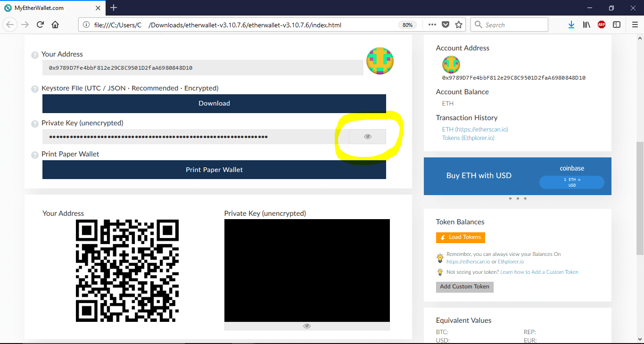The image size is (644, 344).
Task: Open Firefox library icon
Action: [x=586, y=25]
